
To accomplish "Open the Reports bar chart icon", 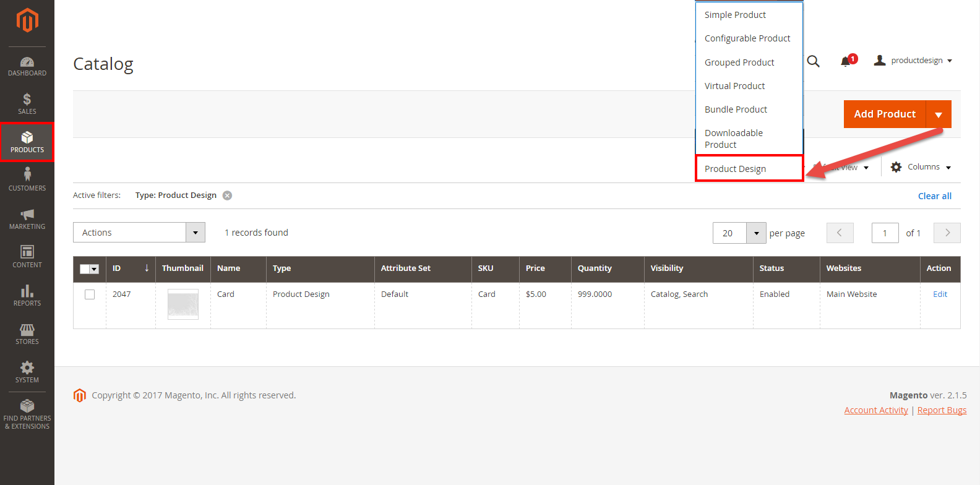I will (27, 295).
